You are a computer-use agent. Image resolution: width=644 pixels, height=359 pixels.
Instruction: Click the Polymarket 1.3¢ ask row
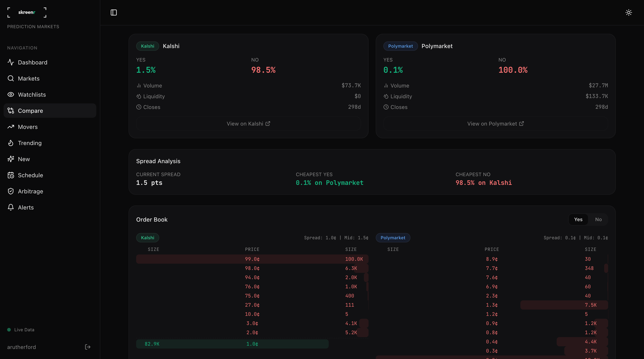(492, 305)
